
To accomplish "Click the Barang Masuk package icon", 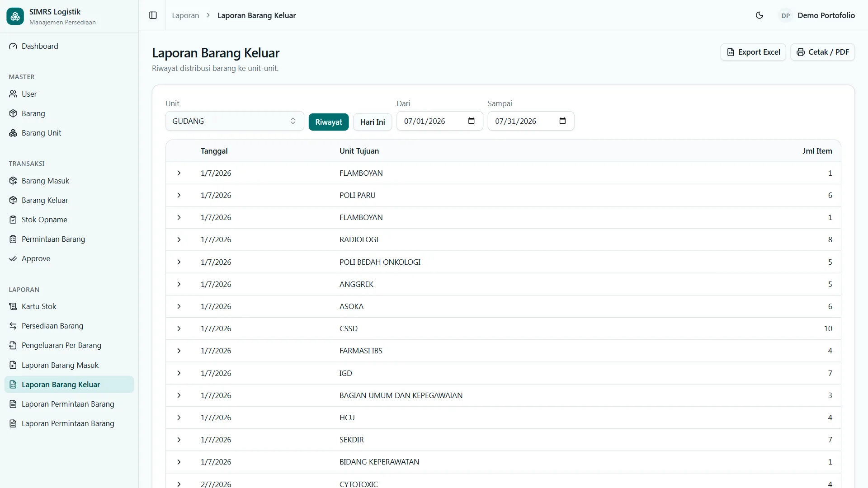I will 13,181.
